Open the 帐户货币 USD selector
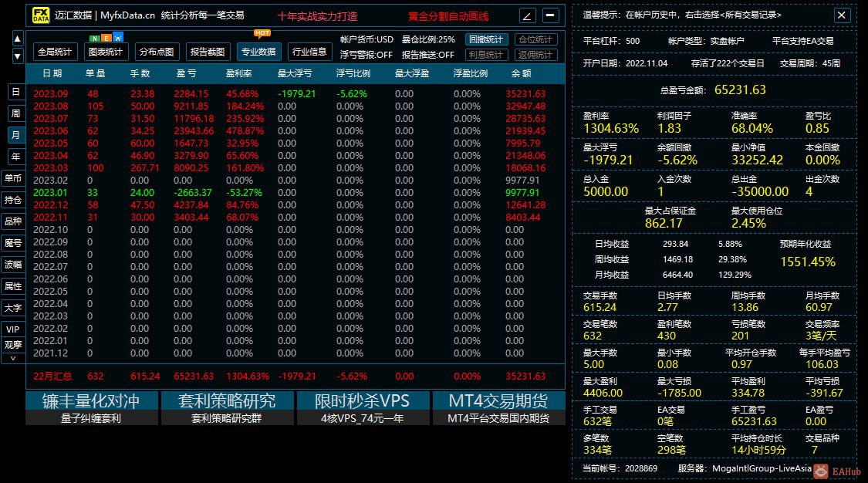 tap(366, 39)
